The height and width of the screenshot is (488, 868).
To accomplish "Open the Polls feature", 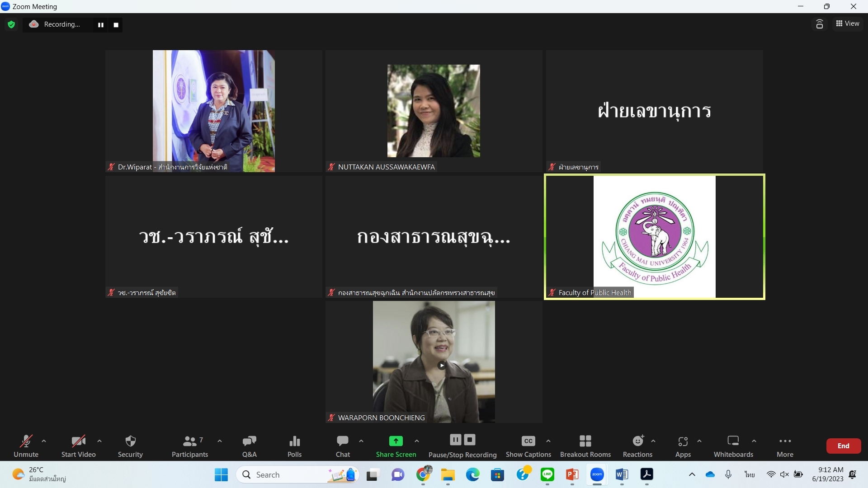I will coord(294,446).
